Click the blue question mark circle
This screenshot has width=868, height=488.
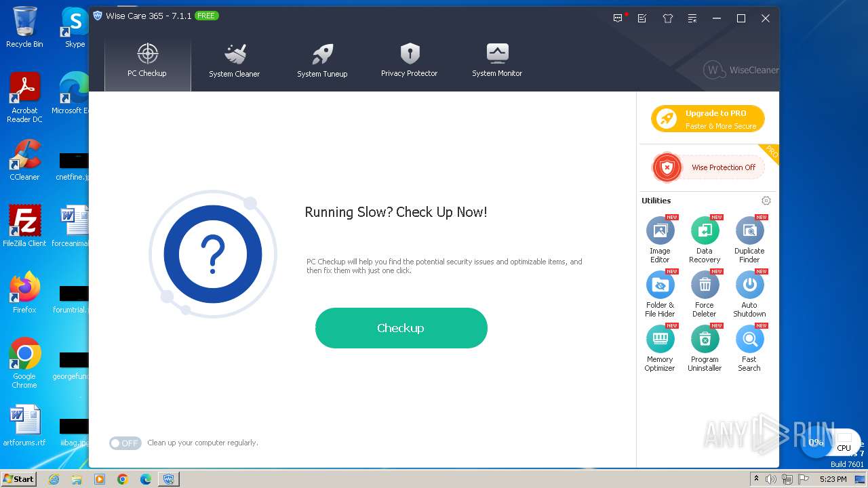213,254
